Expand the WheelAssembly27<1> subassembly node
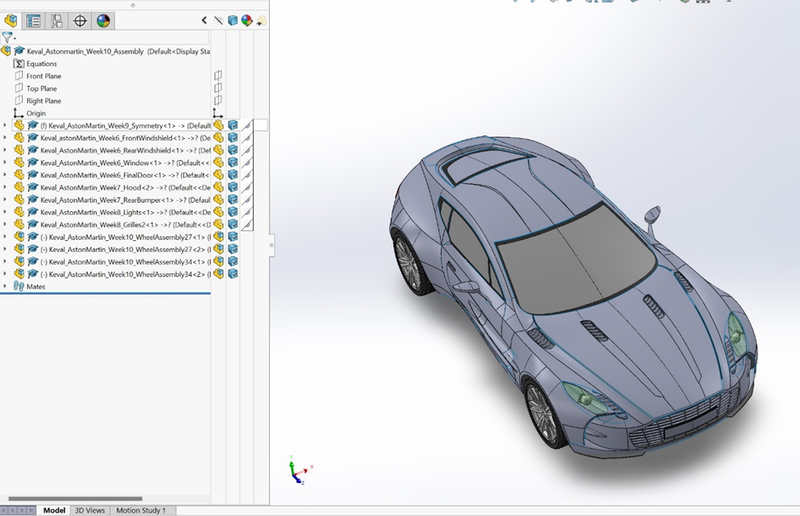The width and height of the screenshot is (800, 516). point(5,236)
